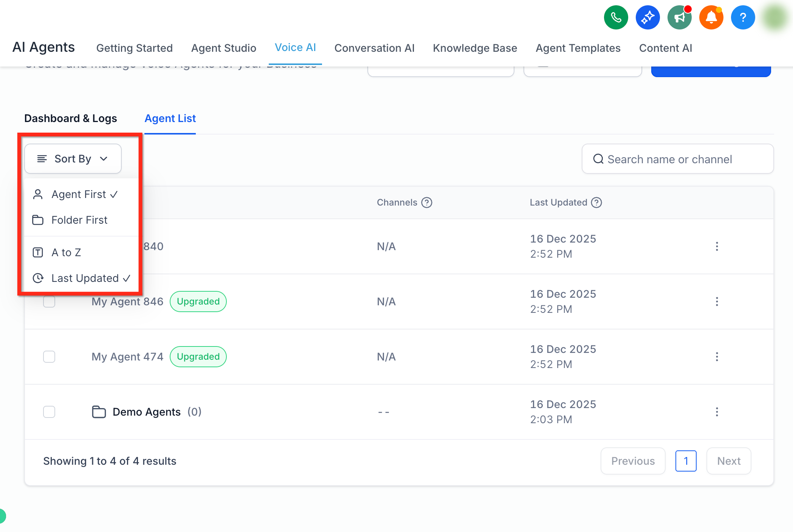Click the AI Agents page title
The height and width of the screenshot is (532, 793).
pyautogui.click(x=43, y=47)
